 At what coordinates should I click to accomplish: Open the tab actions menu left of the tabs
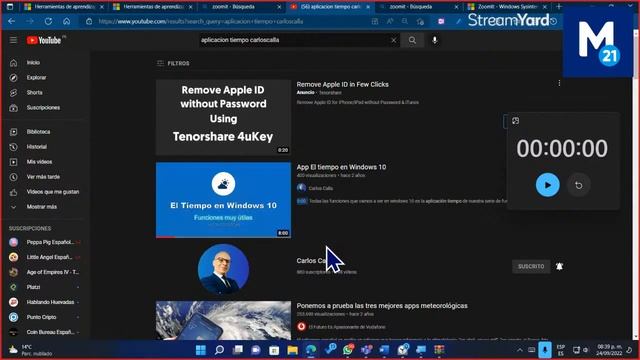[x=10, y=7]
